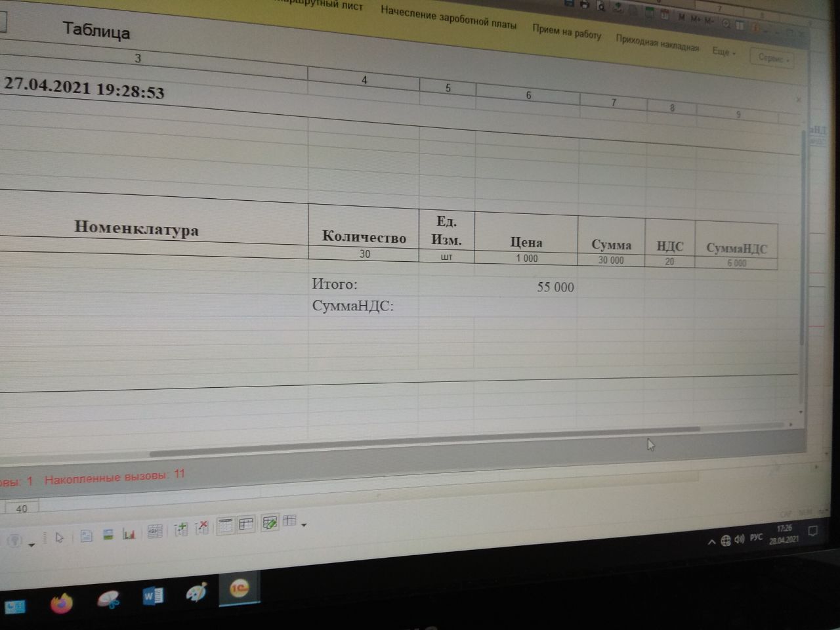840x630 pixels.
Task: Select the unit cell шт
Action: (446, 257)
